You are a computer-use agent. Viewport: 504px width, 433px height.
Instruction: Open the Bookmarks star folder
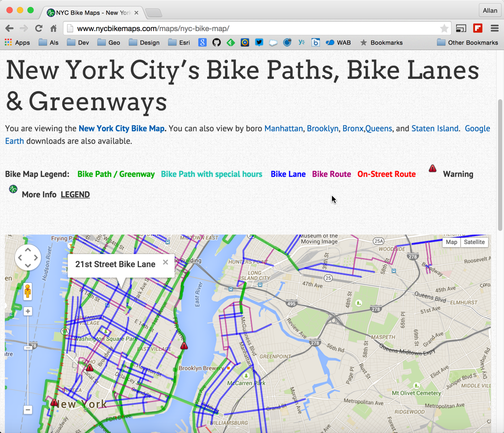[381, 43]
